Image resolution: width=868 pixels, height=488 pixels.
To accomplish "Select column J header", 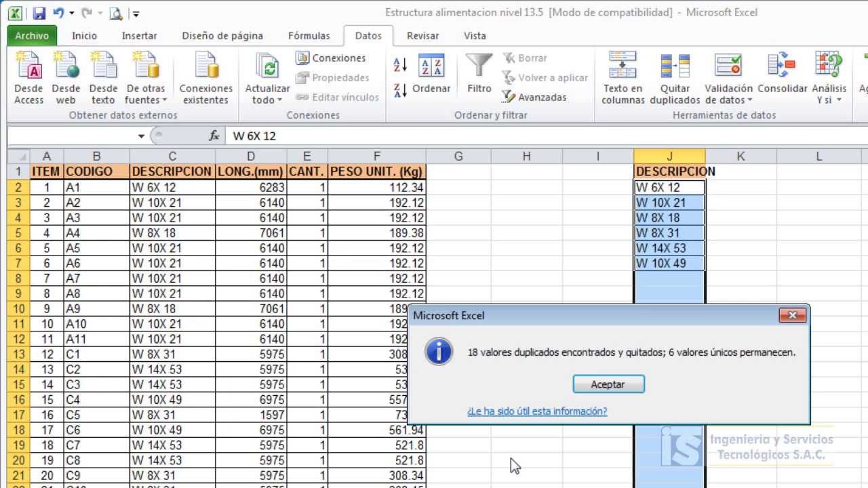I will click(669, 157).
